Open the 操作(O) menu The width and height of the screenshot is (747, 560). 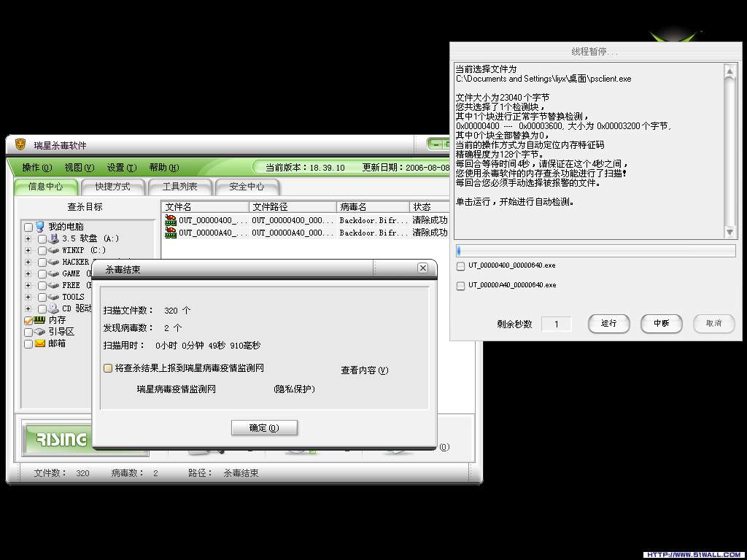click(x=36, y=168)
